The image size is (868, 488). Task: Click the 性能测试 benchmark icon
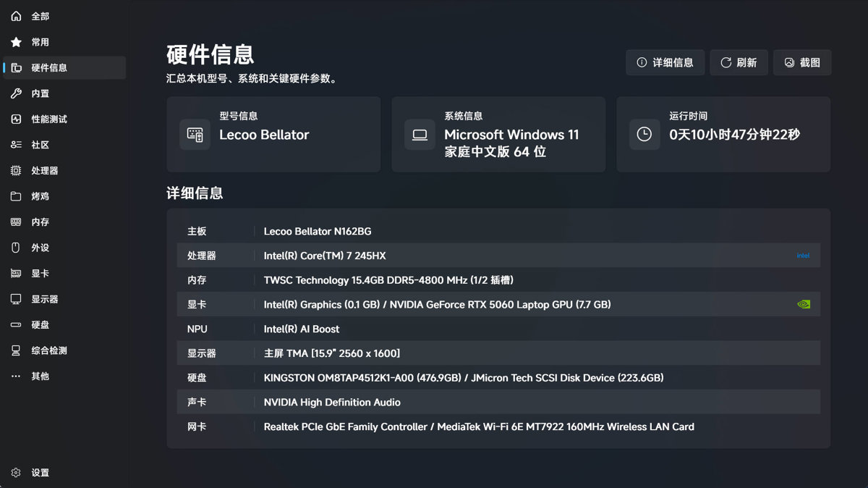(x=16, y=119)
